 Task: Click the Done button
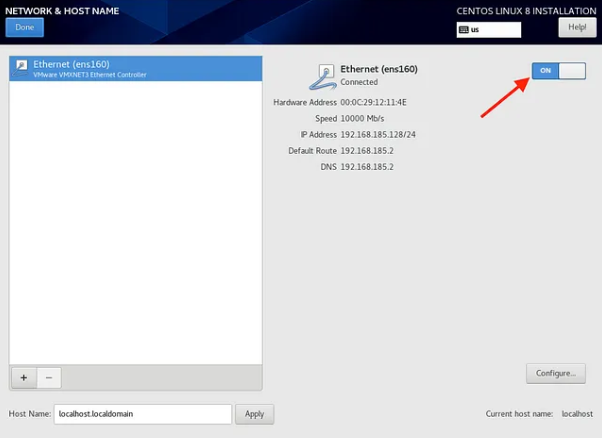(25, 27)
